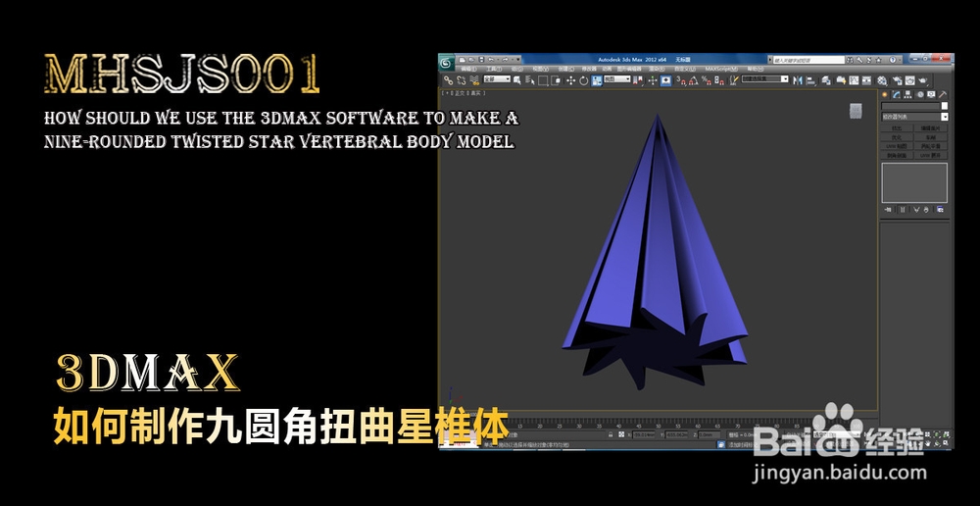
Task: Click the Undo arrow in the quick access toolbar
Action: 491,60
